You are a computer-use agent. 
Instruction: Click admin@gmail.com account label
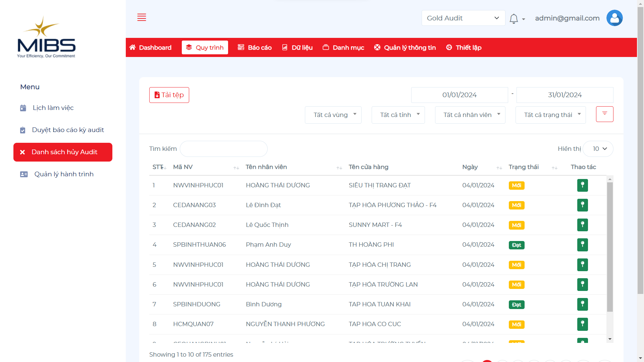(567, 18)
